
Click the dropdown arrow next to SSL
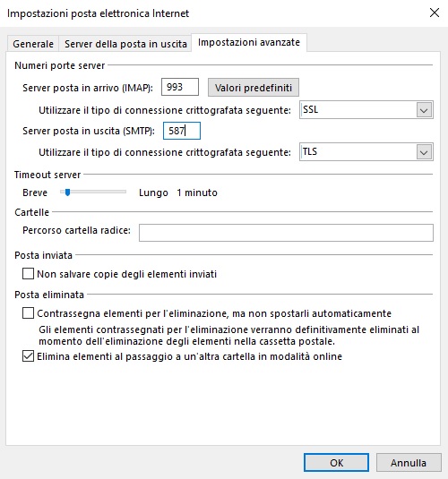coord(424,110)
